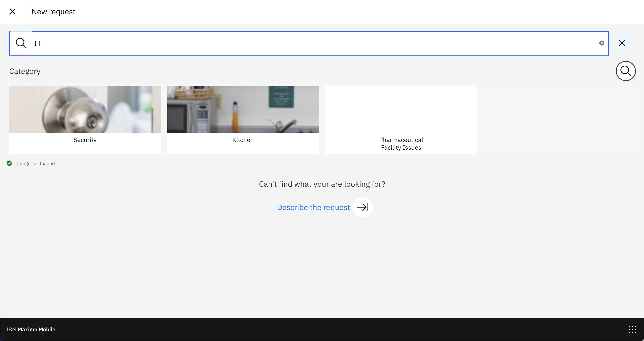This screenshot has width=644, height=341.
Task: Select the Security door knob image
Action: point(85,110)
